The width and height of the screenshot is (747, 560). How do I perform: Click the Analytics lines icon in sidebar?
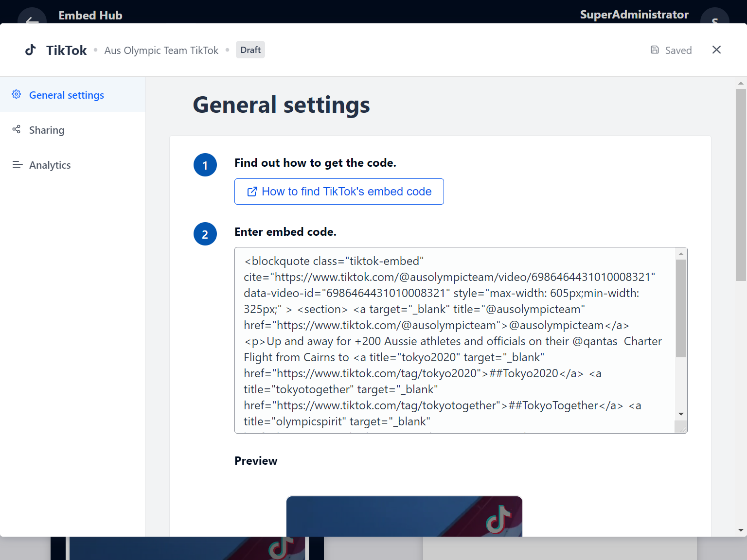click(18, 165)
